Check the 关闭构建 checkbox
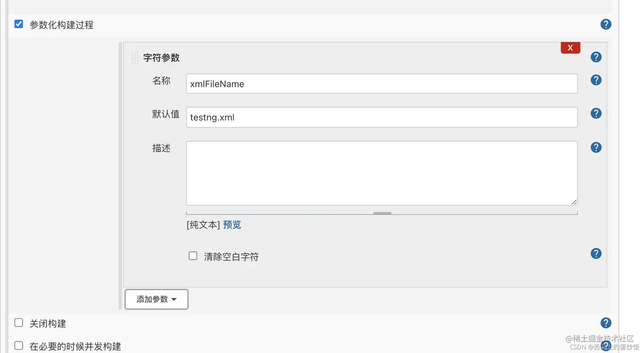Image resolution: width=644 pixels, height=353 pixels. point(19,323)
